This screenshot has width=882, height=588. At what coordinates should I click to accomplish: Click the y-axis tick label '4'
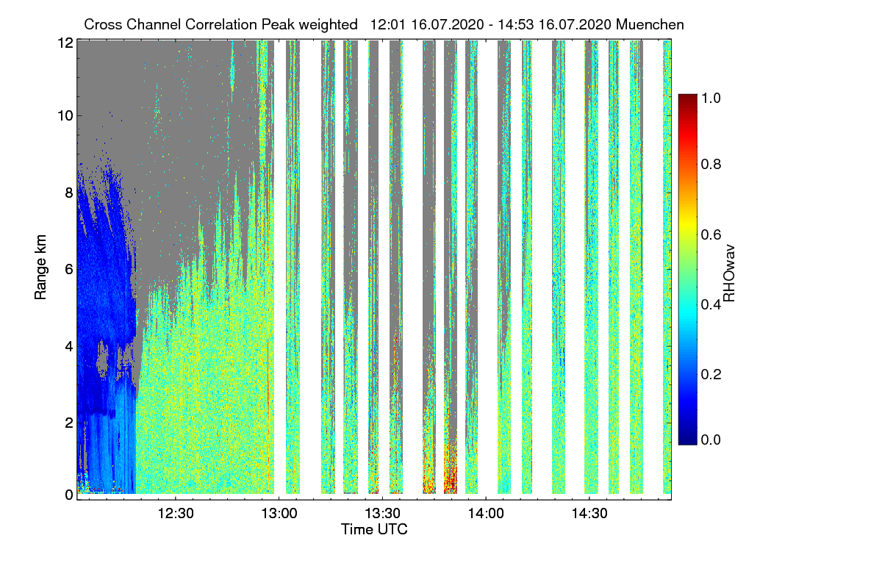point(69,345)
